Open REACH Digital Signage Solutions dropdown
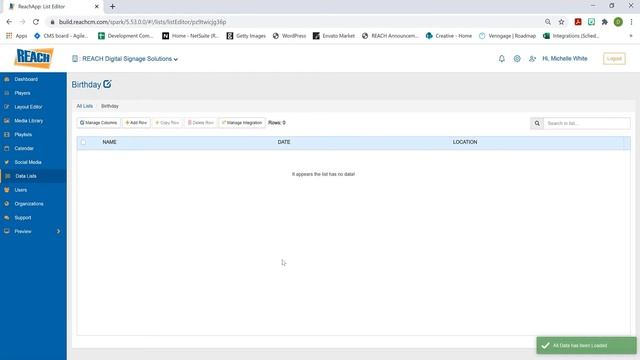The height and width of the screenshot is (360, 640). (x=125, y=59)
